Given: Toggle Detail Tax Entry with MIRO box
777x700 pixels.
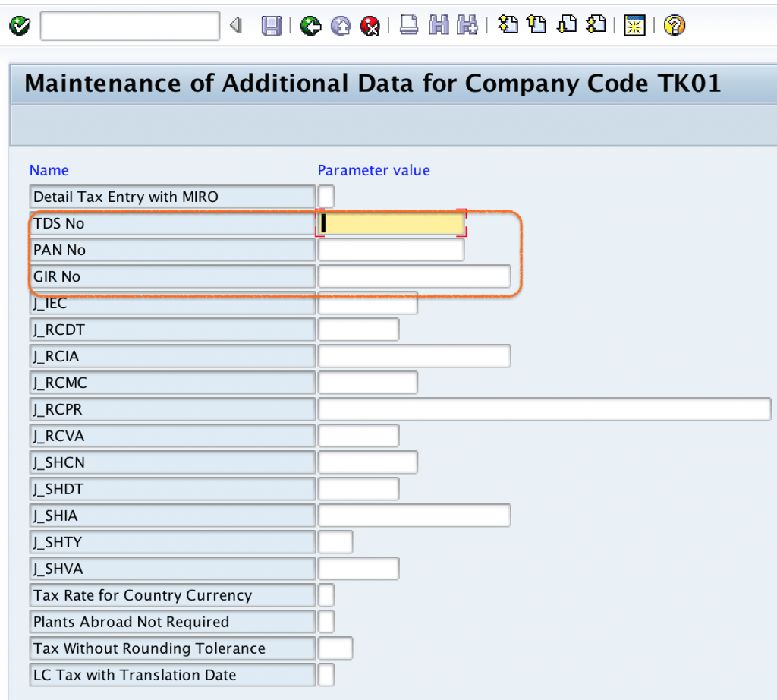Looking at the screenshot, I should (x=326, y=197).
